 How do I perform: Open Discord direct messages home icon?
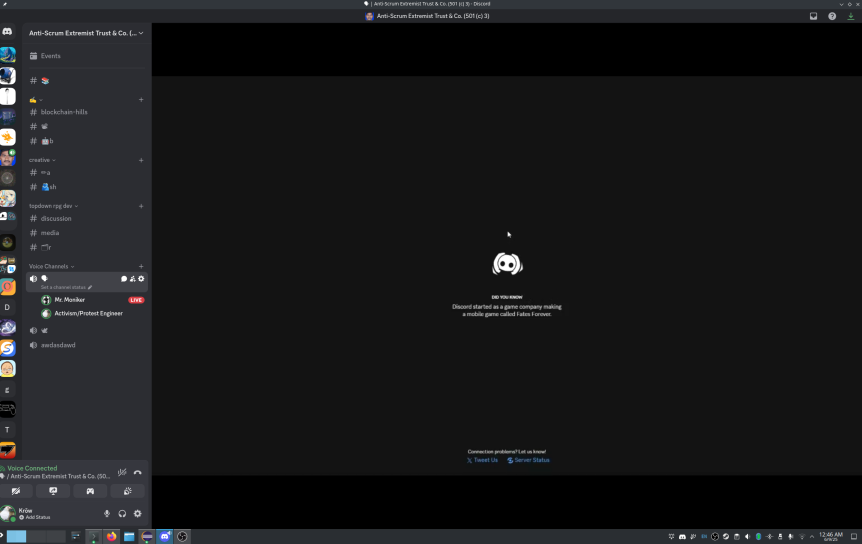click(7, 32)
